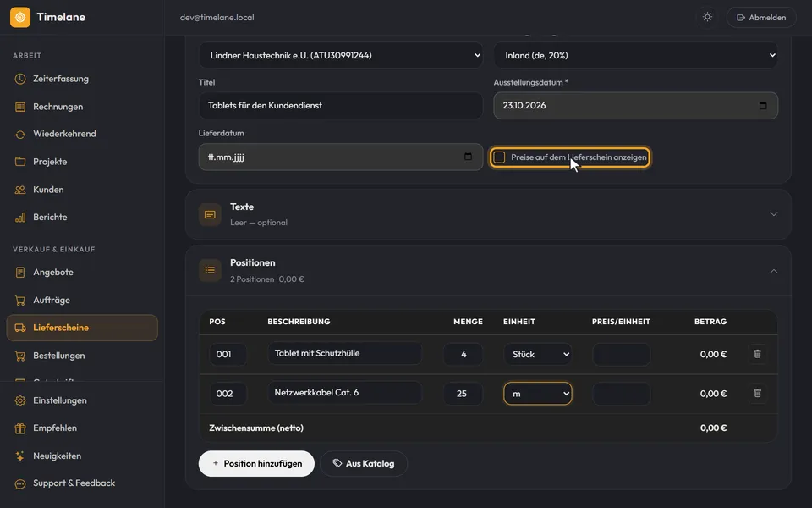The image size is (812, 508).
Task: Edit quantity field showing 4
Action: 463,354
